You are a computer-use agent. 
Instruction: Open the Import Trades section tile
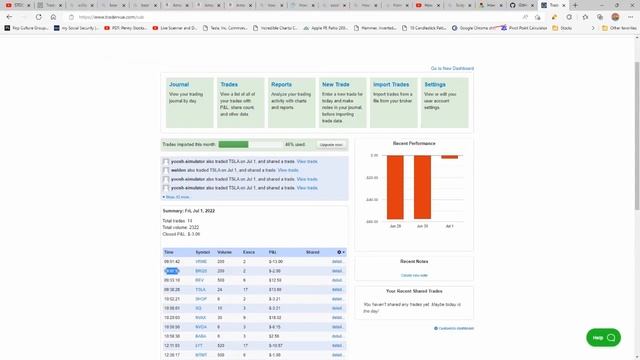[x=393, y=102]
